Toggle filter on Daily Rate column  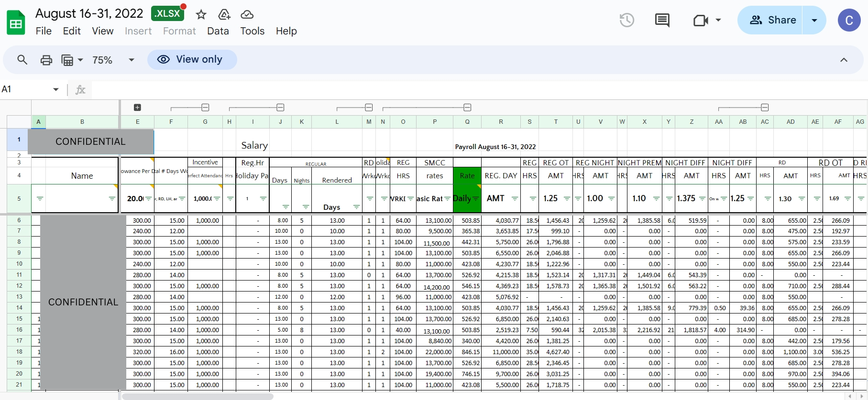(476, 199)
